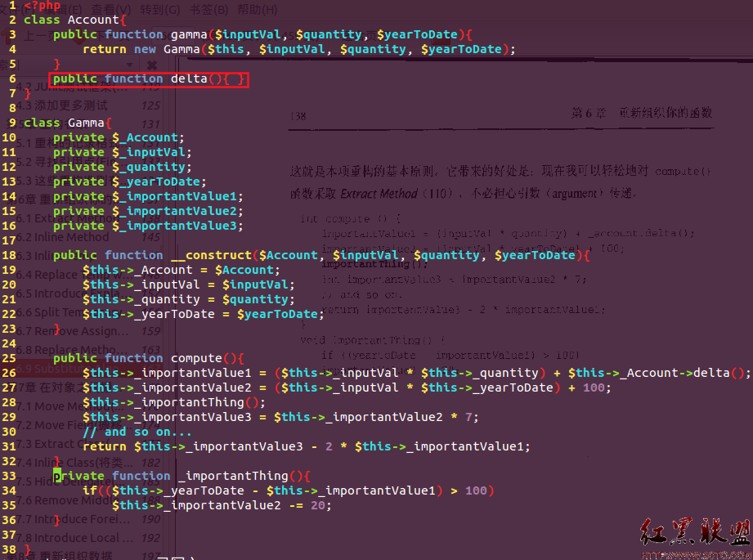Click the '<?php' opening tag
This screenshot has width=753, height=560.
(43, 5)
